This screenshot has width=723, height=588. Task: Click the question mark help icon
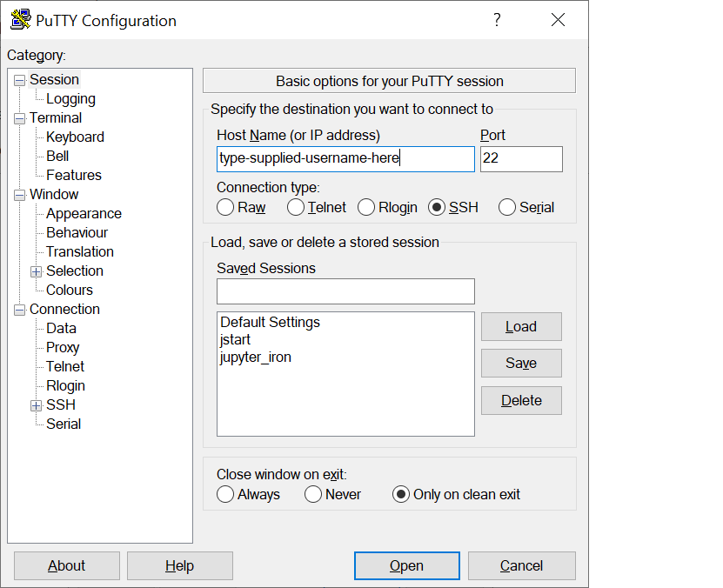[497, 20]
